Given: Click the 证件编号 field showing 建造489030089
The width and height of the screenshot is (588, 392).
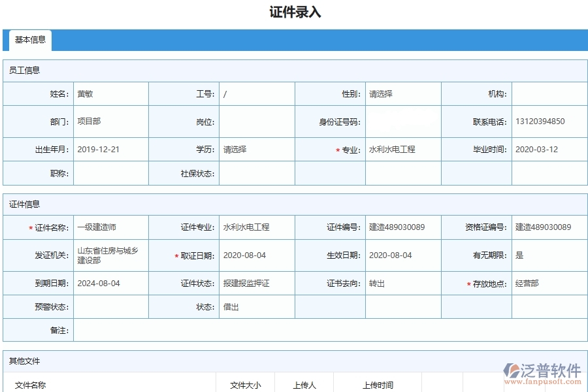Looking at the screenshot, I should (402, 227).
